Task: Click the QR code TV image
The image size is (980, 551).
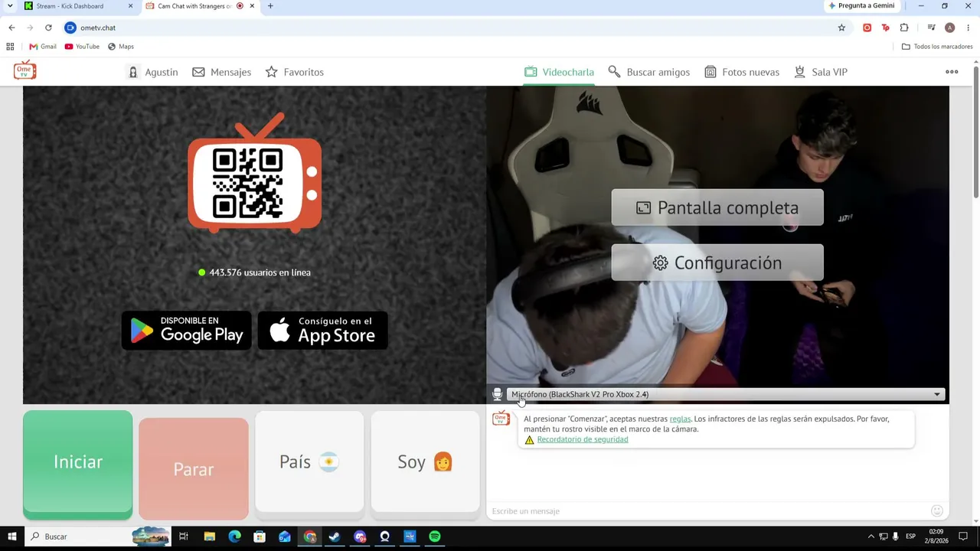Action: [255, 174]
